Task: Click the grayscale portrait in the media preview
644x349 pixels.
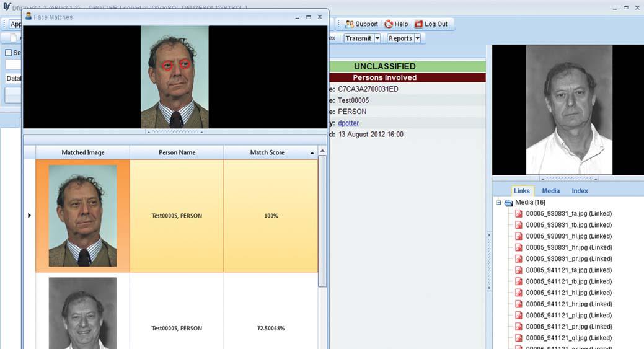Action: [x=569, y=110]
